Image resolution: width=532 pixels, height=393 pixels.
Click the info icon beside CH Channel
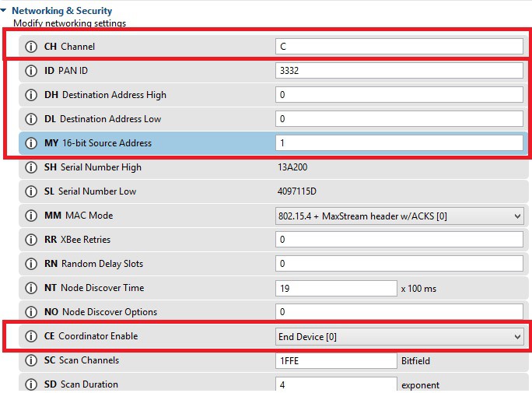(x=31, y=47)
